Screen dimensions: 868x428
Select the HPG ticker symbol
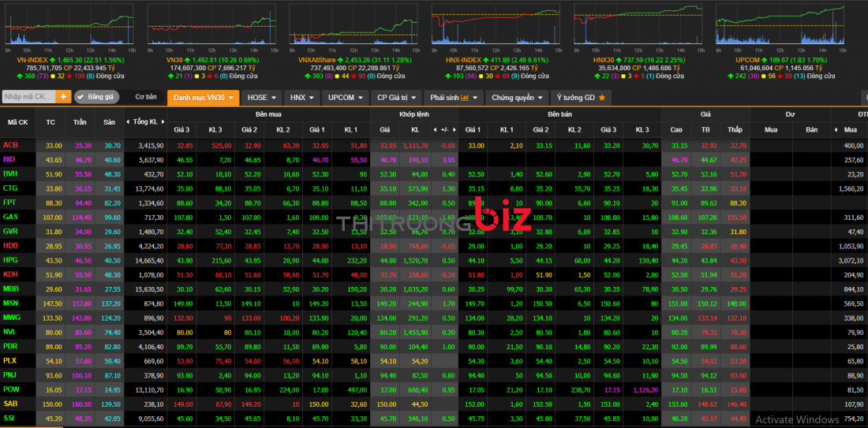point(10,260)
